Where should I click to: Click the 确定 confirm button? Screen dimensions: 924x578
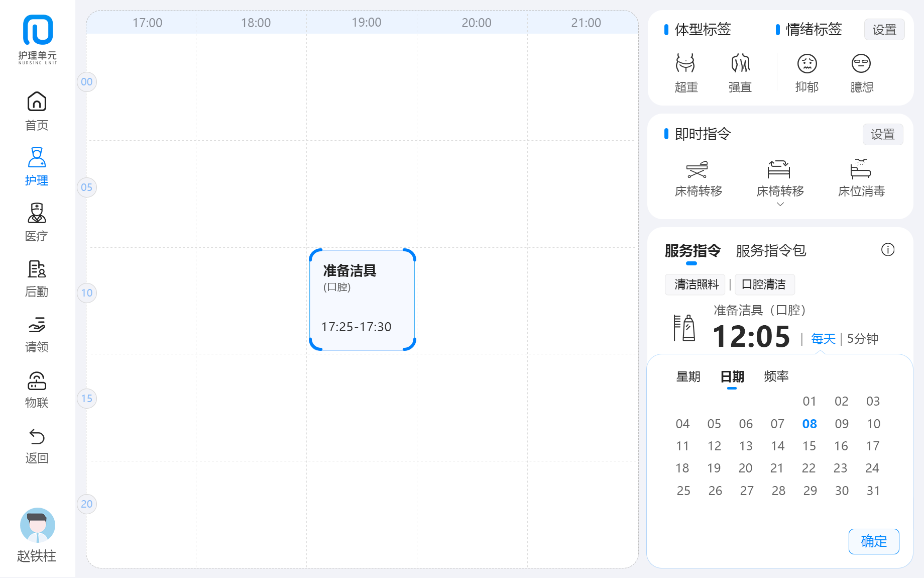tap(873, 541)
